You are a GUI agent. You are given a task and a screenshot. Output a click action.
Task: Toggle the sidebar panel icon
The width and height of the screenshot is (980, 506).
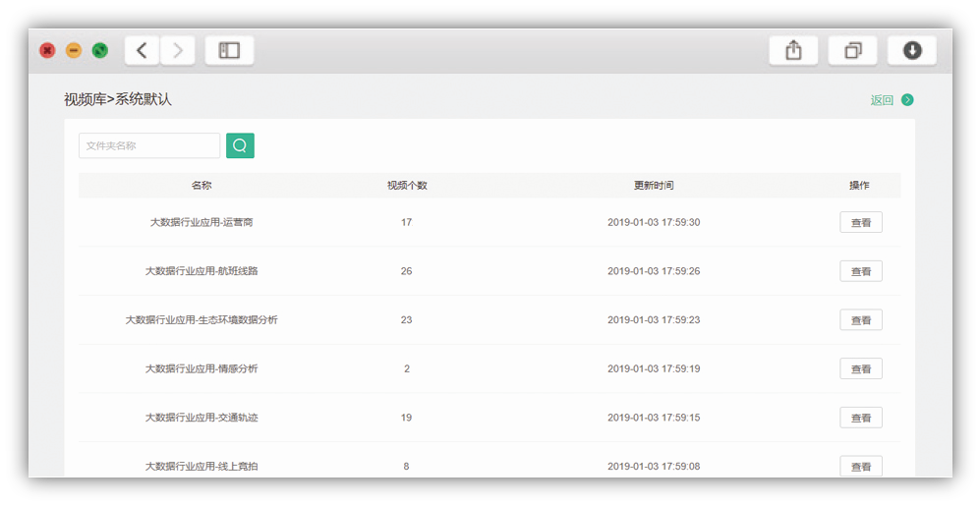[x=229, y=51]
